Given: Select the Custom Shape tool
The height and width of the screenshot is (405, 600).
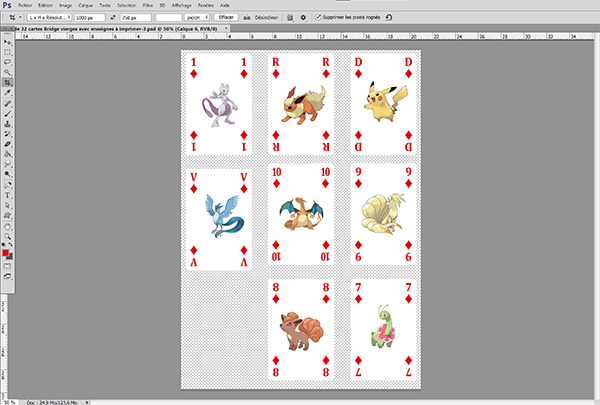Looking at the screenshot, I should 7,216.
